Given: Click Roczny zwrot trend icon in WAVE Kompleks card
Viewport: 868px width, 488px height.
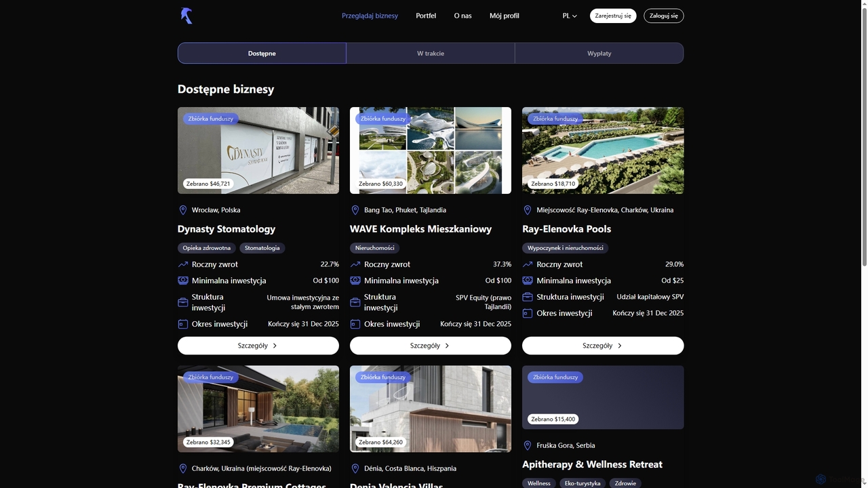Looking at the screenshot, I should point(355,264).
